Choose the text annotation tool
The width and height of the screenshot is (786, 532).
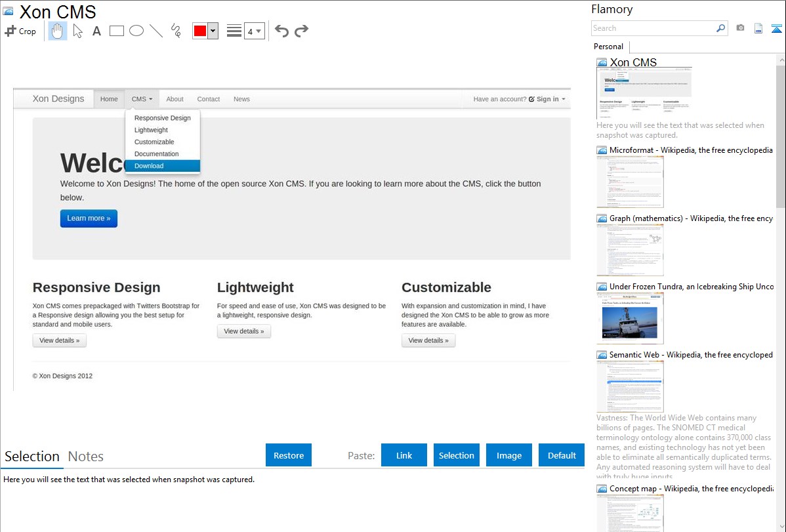tap(96, 31)
